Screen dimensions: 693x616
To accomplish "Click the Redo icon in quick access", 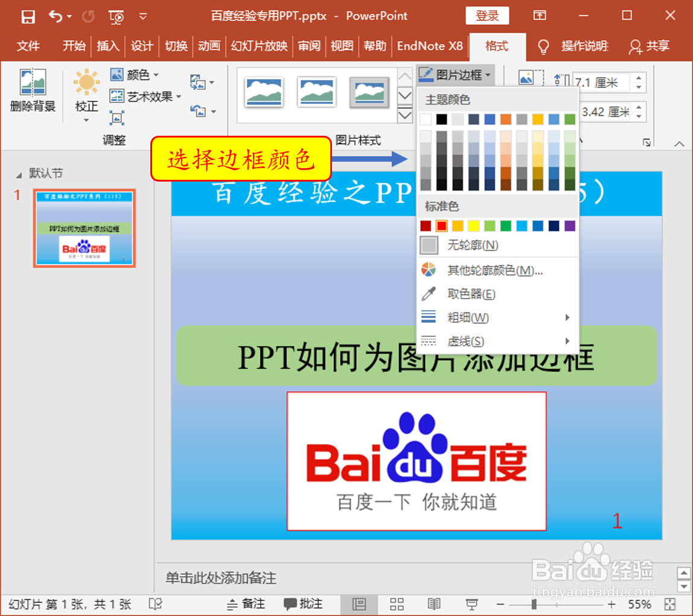I will point(88,16).
